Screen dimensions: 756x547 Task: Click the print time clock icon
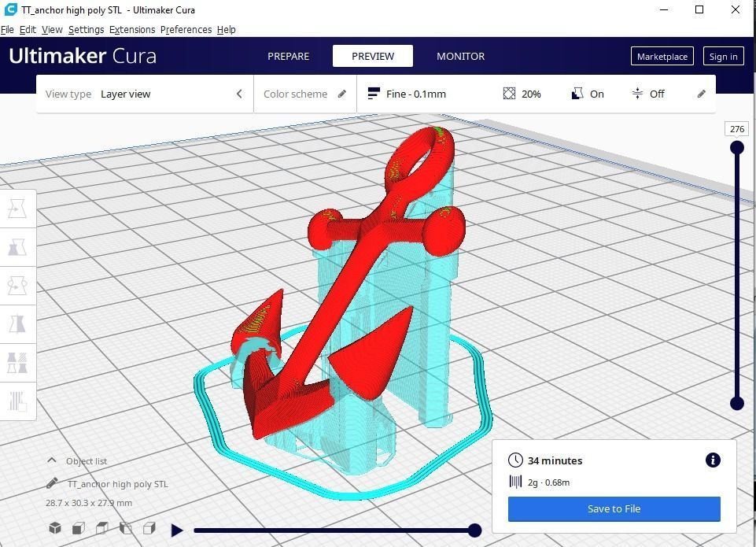(x=515, y=460)
